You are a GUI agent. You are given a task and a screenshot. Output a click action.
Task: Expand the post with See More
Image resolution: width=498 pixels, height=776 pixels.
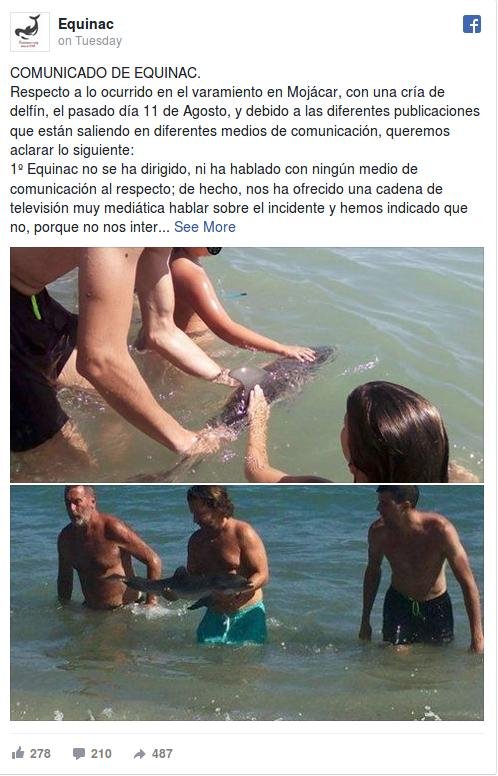[204, 227]
